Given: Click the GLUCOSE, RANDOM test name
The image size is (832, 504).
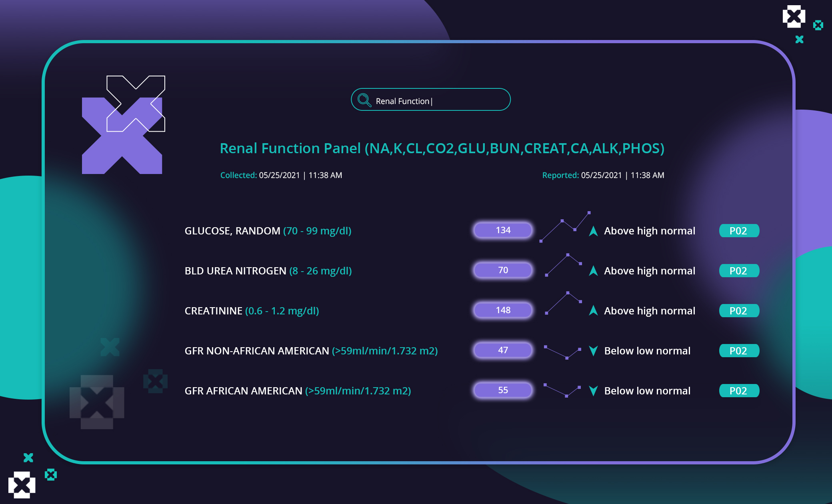Looking at the screenshot, I should point(232,231).
